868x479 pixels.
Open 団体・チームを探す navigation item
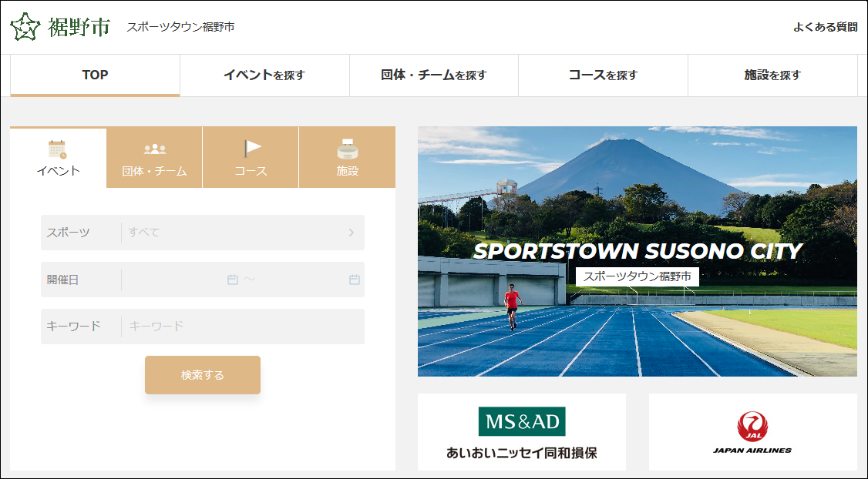click(x=434, y=75)
